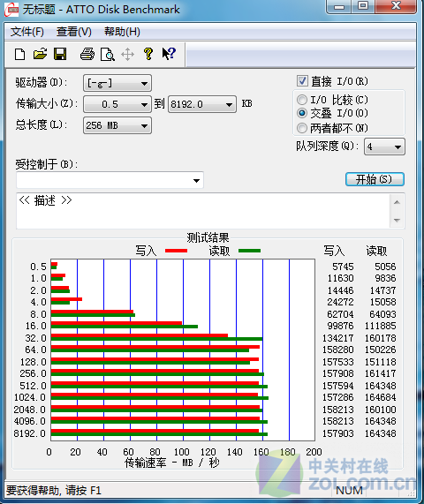Activate the context help pointer icon
The height and width of the screenshot is (504, 424).
[x=169, y=53]
